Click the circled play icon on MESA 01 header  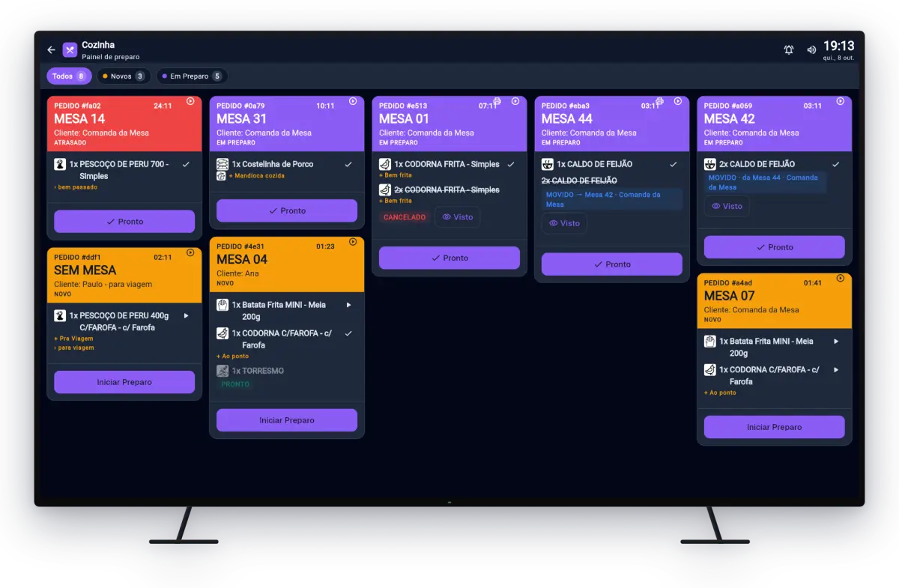515,101
